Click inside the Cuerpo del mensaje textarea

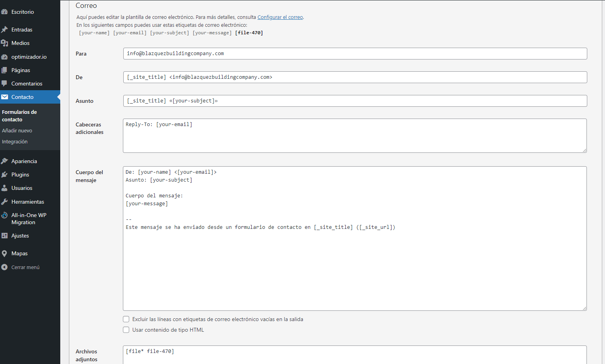point(355,238)
